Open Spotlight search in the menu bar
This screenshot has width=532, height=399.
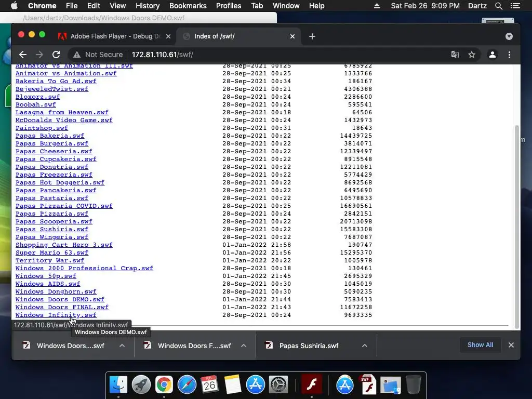click(x=498, y=6)
